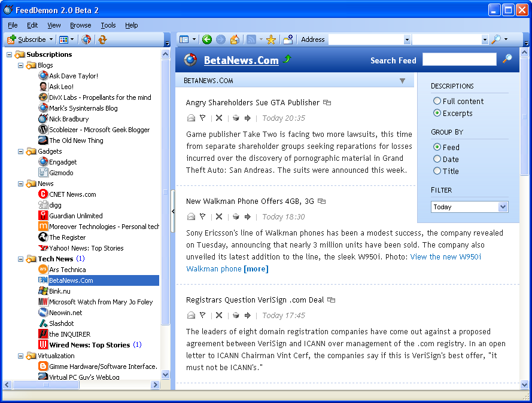Viewport: 532px width, 403px height.
Task: Click the subscriptions panel horizontal scrollbar thumb
Action: click(x=46, y=384)
